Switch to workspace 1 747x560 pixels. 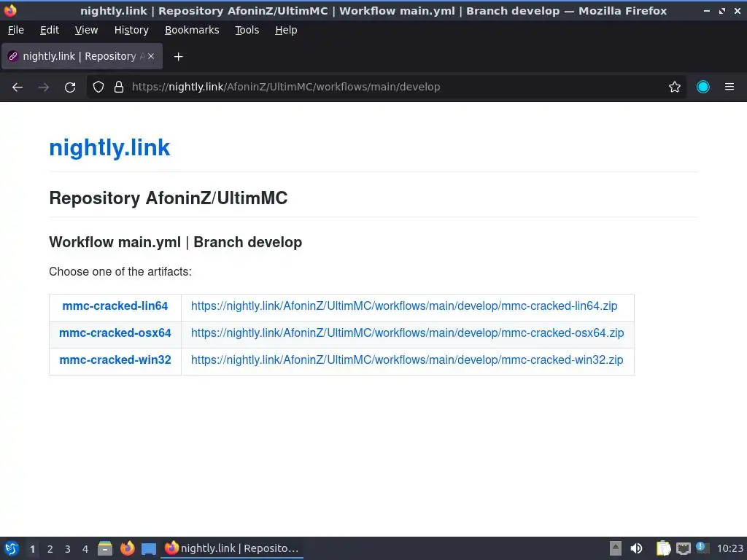click(32, 549)
